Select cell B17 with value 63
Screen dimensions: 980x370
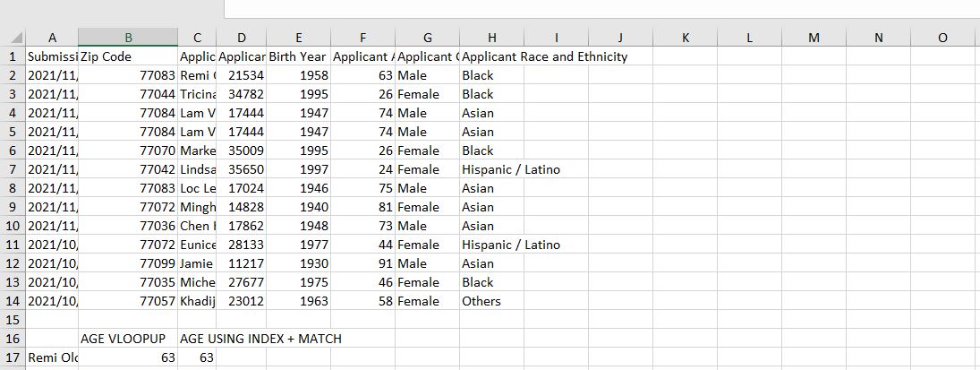[128, 357]
